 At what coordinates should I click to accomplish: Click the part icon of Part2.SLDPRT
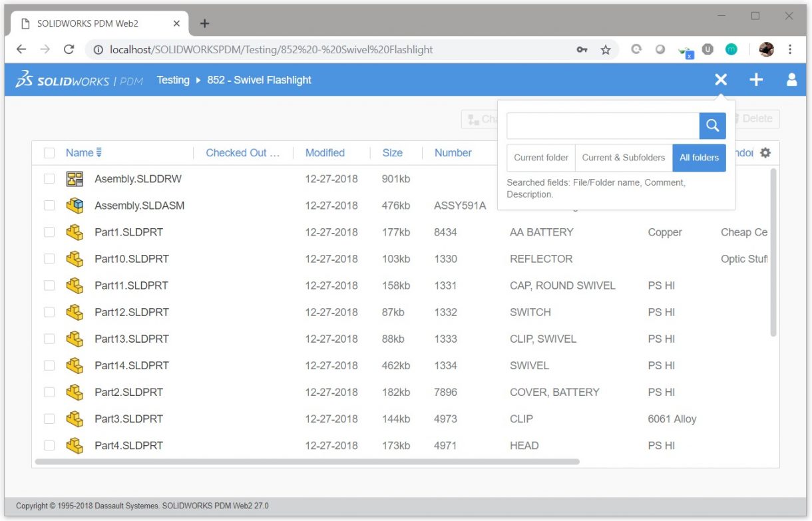(x=75, y=392)
